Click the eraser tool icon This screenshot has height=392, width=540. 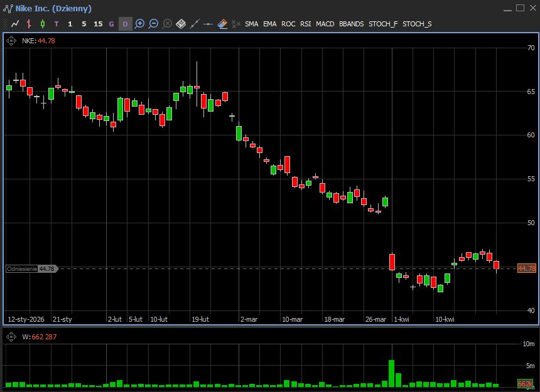(x=222, y=24)
